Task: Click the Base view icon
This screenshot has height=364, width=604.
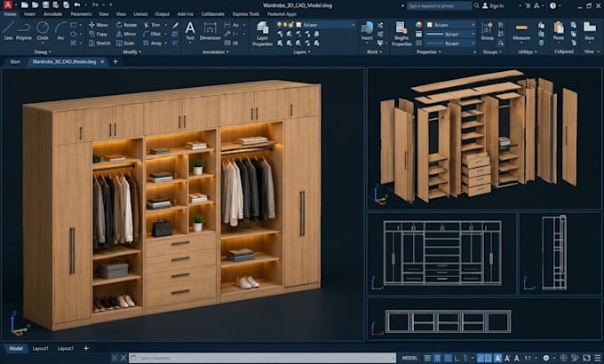Action: click(590, 31)
